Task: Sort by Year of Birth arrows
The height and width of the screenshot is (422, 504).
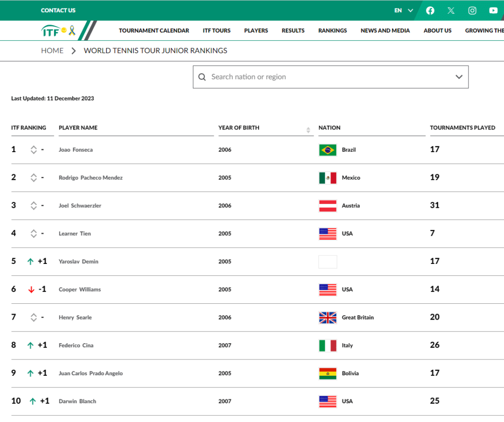Action: [x=309, y=130]
